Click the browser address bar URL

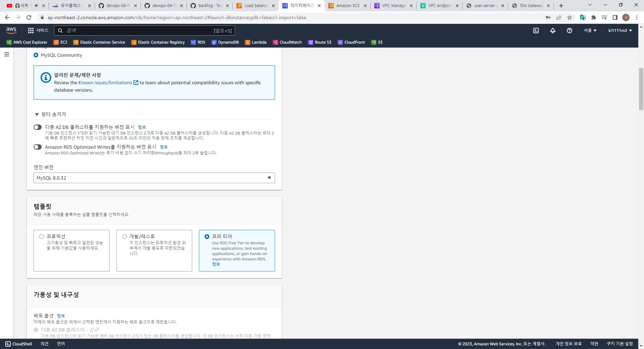point(177,17)
